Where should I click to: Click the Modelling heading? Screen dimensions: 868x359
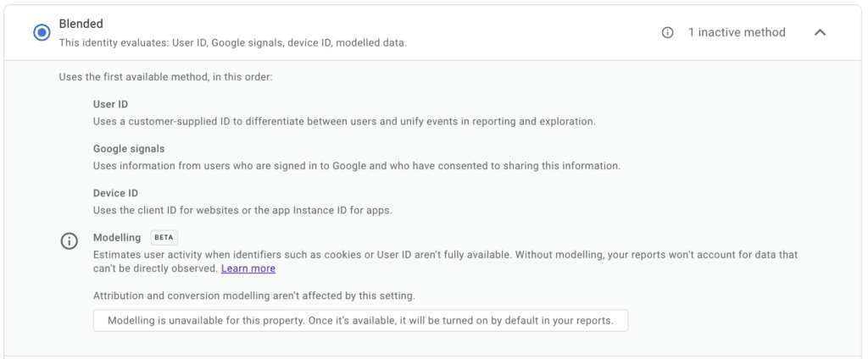(x=118, y=238)
